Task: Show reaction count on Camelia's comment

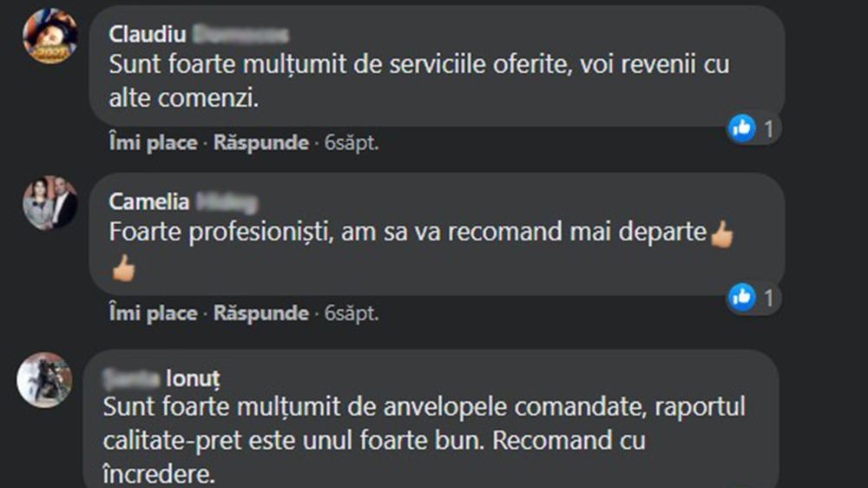Action: click(x=768, y=298)
